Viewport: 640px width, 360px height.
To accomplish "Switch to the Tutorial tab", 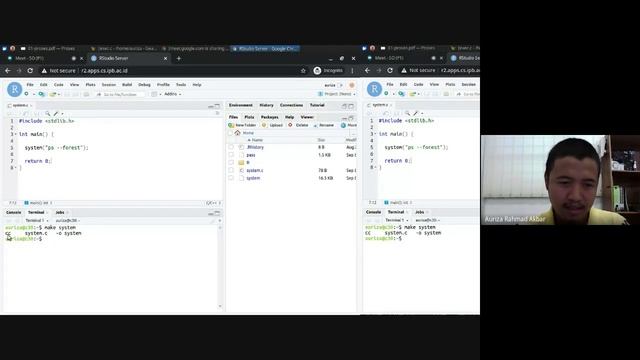I will [317, 105].
